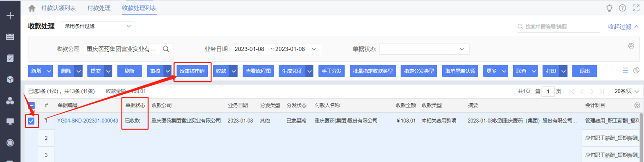This screenshot has height=162, width=644.
Task: Click the search magnifier beside 搜索单据编号/摘要
Action: [x=520, y=27]
